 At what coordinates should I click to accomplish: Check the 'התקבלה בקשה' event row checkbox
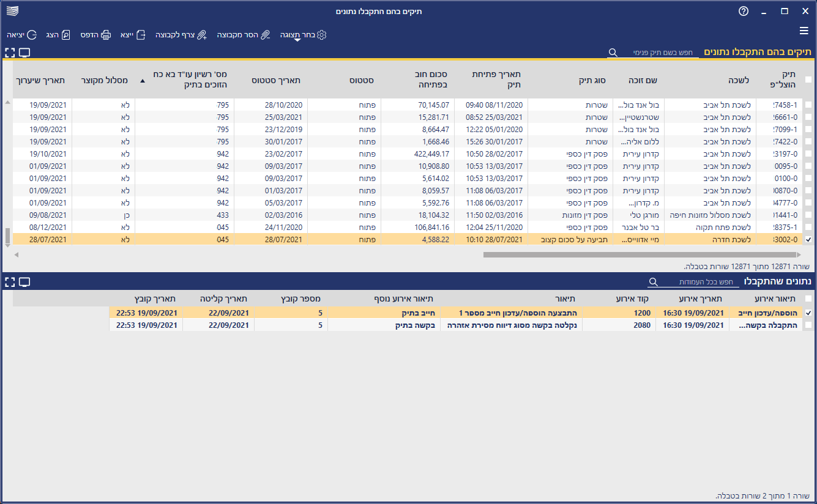point(808,325)
